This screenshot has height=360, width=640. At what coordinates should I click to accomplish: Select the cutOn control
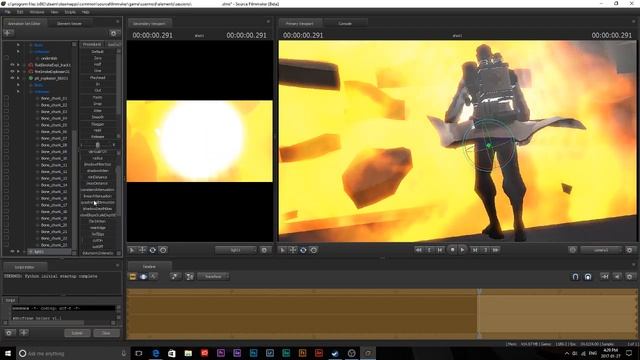pos(98,240)
